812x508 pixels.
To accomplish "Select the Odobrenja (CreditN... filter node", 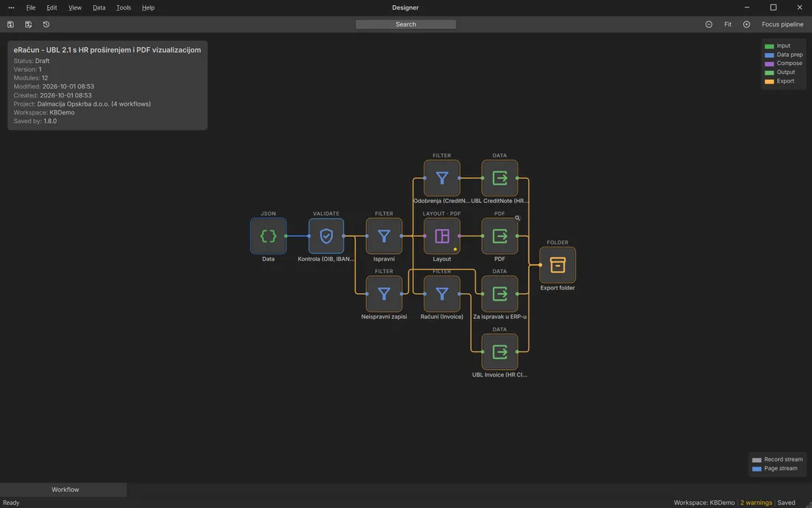I will (441, 178).
